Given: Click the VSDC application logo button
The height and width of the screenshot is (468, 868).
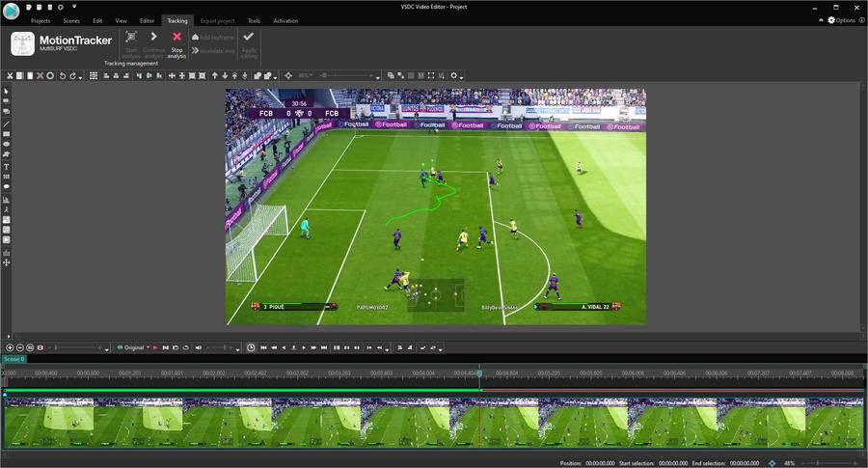Looking at the screenshot, I should coord(11,11).
